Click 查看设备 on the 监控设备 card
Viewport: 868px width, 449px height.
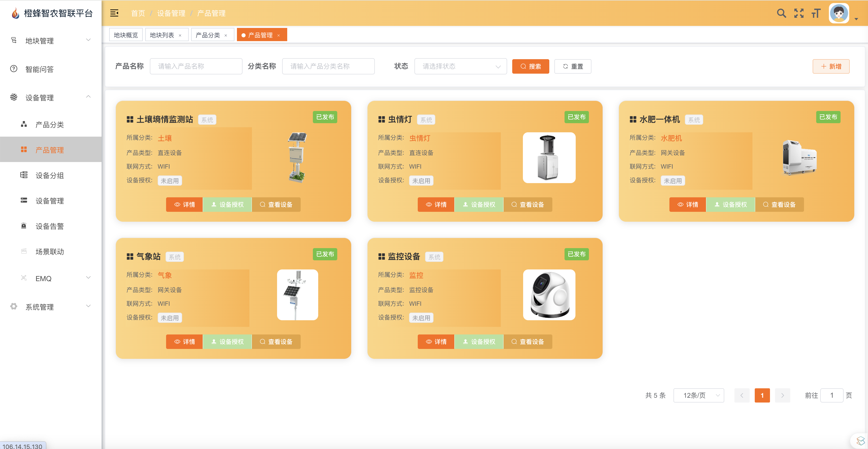coord(528,342)
